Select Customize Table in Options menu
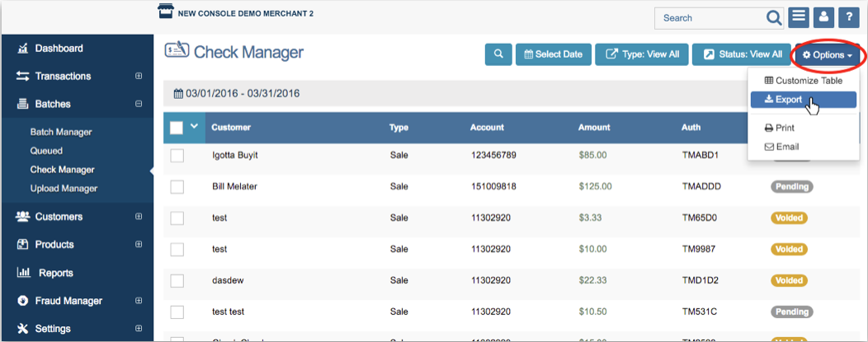The image size is (868, 342). pyautogui.click(x=803, y=81)
